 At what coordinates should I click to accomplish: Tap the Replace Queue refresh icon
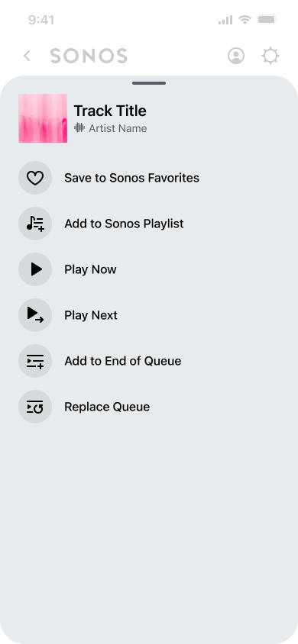[35, 407]
